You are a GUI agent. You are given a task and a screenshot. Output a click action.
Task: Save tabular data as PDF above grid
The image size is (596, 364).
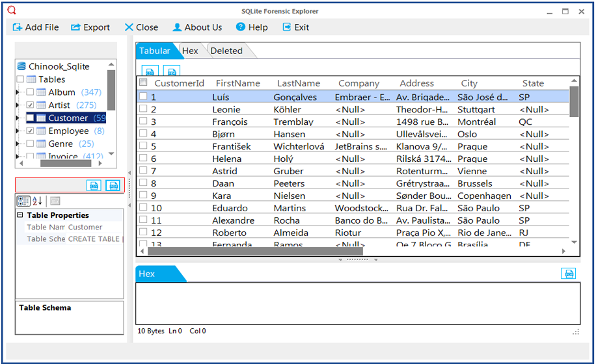pyautogui.click(x=171, y=71)
